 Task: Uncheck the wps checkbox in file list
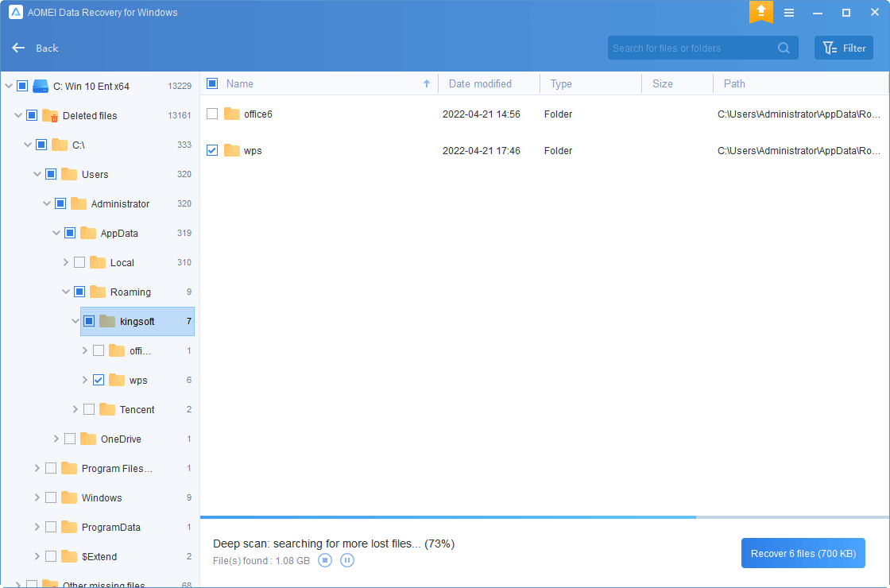click(x=212, y=150)
